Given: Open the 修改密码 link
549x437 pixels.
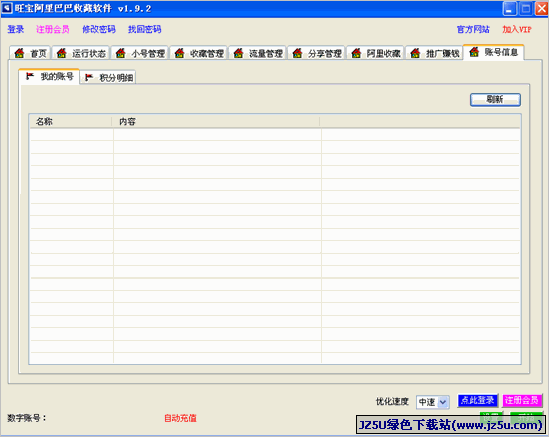Looking at the screenshot, I should click(x=99, y=29).
